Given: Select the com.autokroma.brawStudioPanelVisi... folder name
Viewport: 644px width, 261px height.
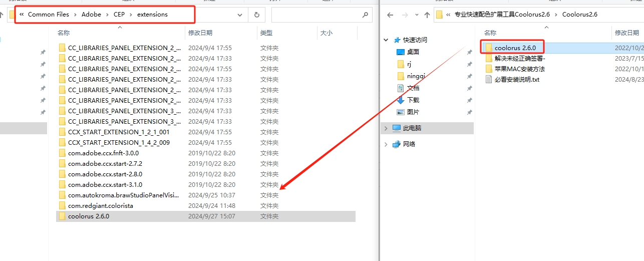Looking at the screenshot, I should coord(123,195).
